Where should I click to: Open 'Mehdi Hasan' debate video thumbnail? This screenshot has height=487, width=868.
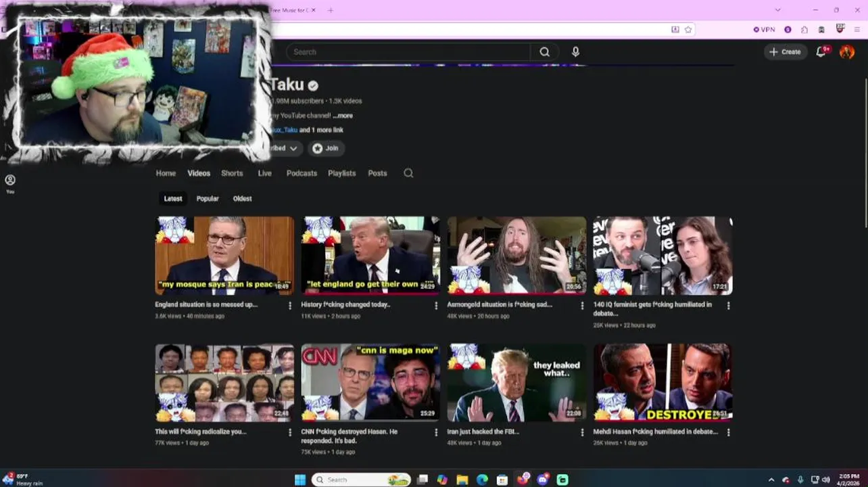[662, 383]
